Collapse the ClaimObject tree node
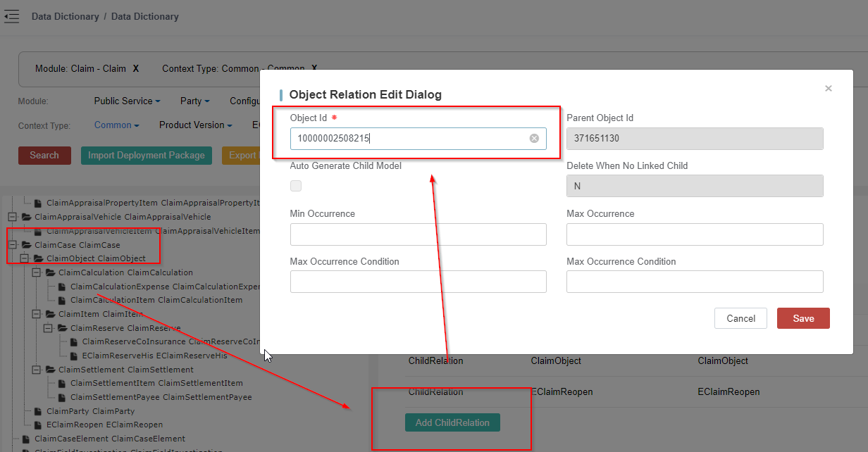This screenshot has height=452, width=868. [x=24, y=258]
